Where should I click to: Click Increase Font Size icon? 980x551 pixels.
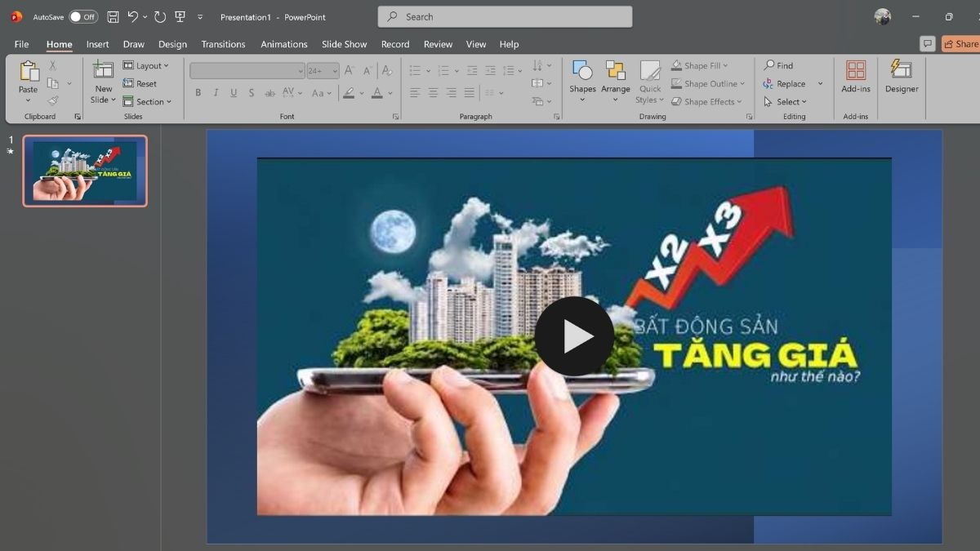349,71
